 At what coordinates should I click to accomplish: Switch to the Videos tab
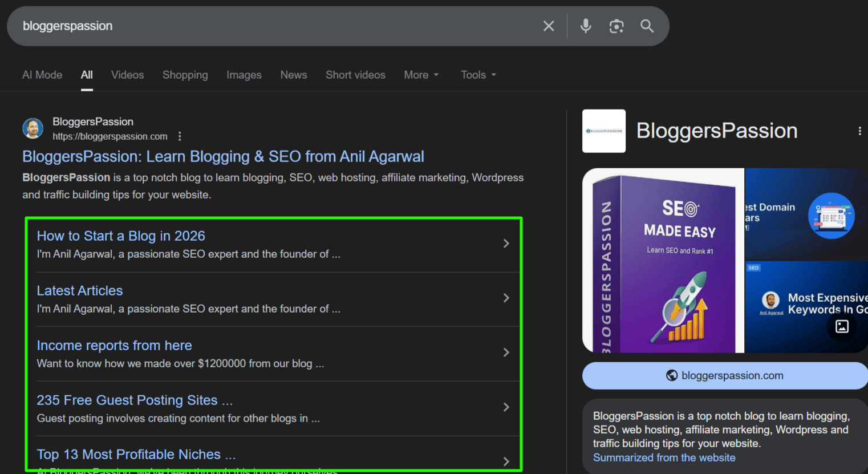point(127,75)
